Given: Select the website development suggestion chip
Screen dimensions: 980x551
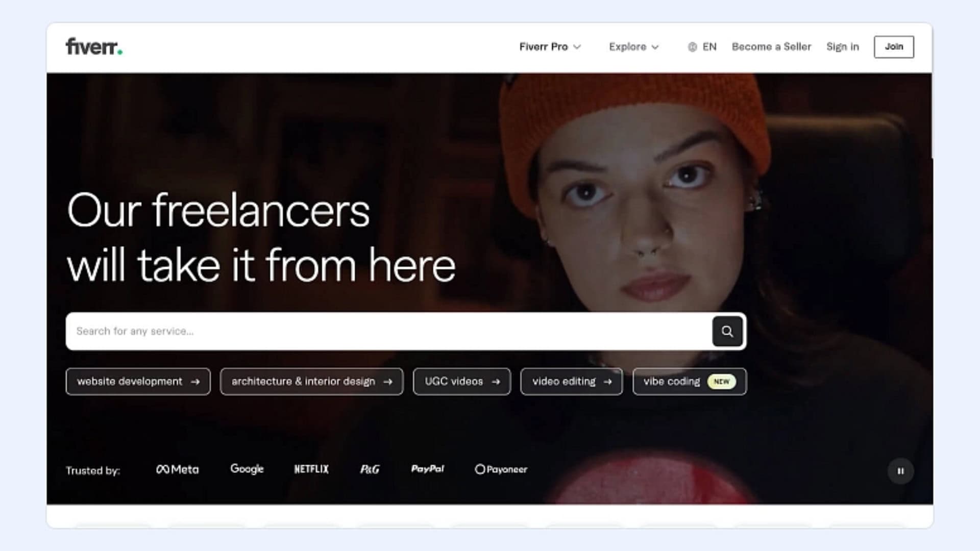Looking at the screenshot, I should [x=138, y=382].
